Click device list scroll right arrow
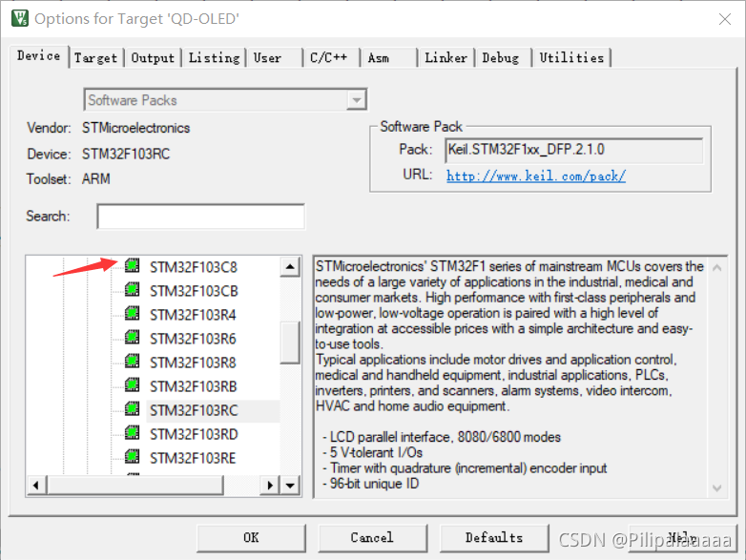 (x=270, y=486)
